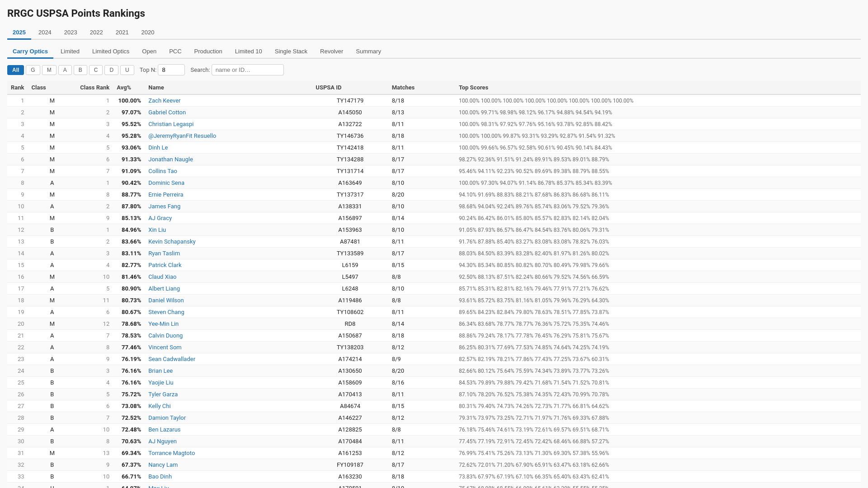This screenshot has height=488, width=868.
Task: Sort by the Rank column header
Action: pos(17,88)
